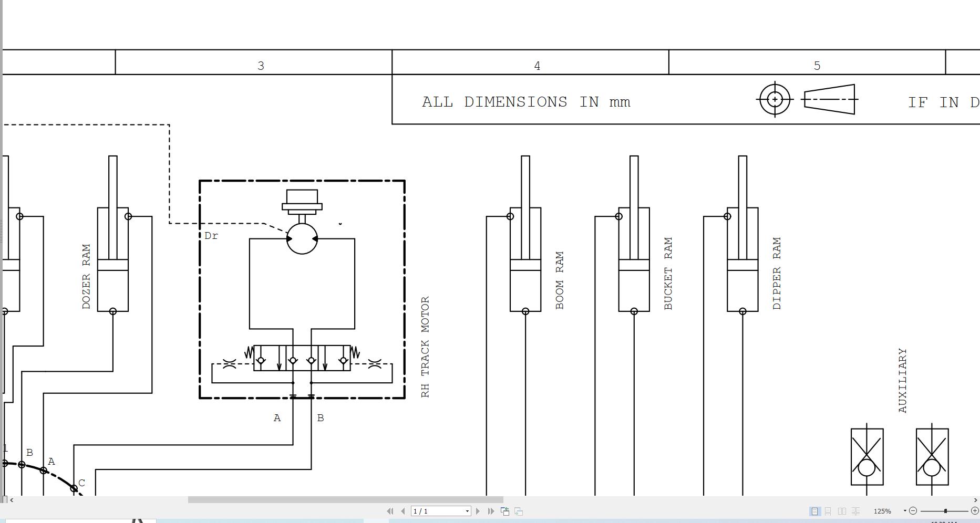Image resolution: width=980 pixels, height=523 pixels.
Task: Open the page number dropdown
Action: point(467,511)
